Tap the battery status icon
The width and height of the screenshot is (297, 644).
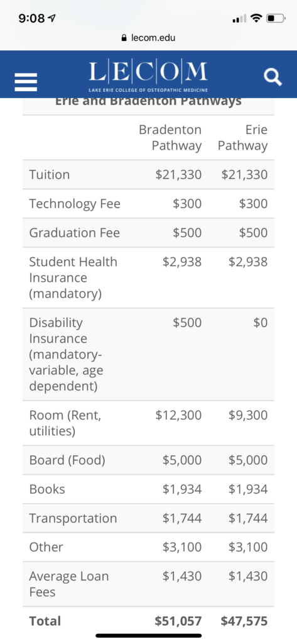[276, 18]
